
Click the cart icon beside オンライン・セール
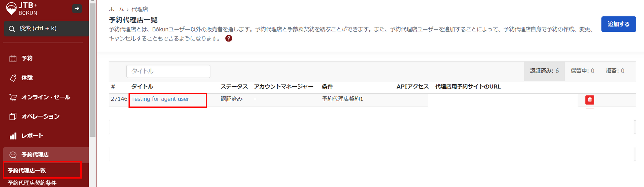pos(13,97)
